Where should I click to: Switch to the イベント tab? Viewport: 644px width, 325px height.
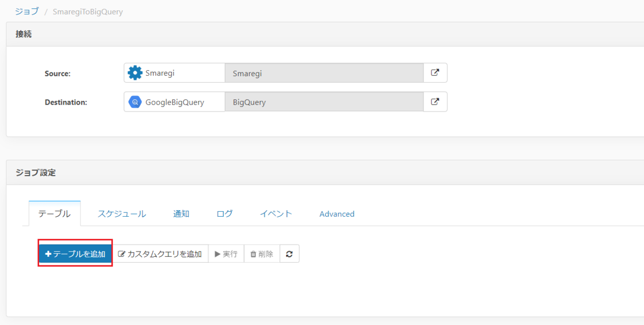276,213
